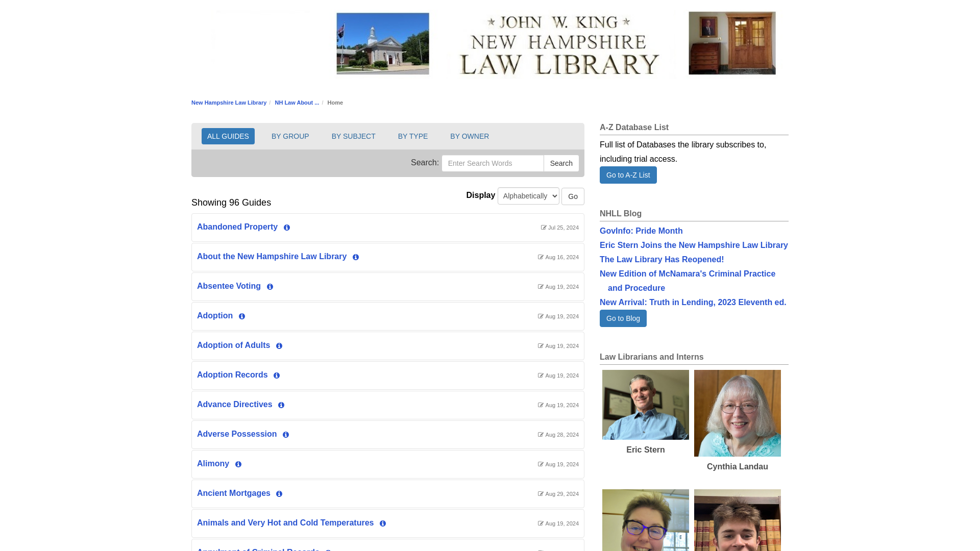The height and width of the screenshot is (551, 980).
Task: Open the Absentee Voting guide
Action: (x=229, y=286)
